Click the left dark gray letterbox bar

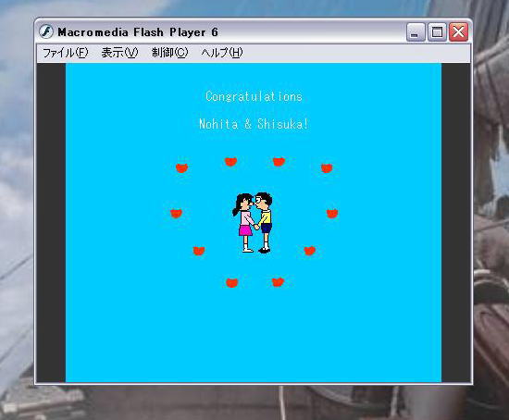pyautogui.click(x=51, y=223)
